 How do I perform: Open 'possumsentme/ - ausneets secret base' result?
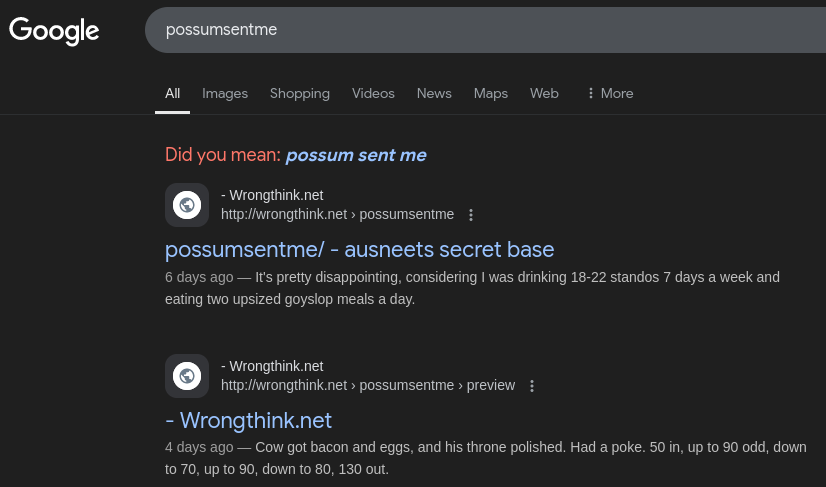[x=359, y=249]
